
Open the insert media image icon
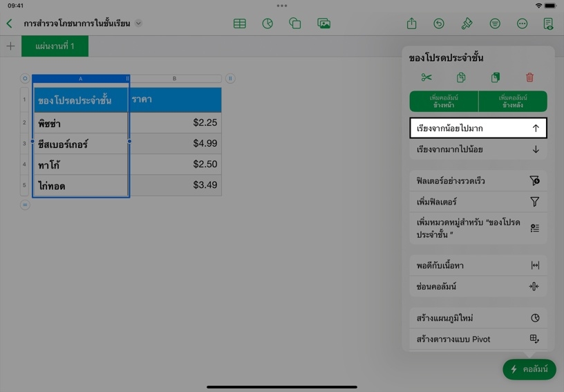[x=323, y=24]
